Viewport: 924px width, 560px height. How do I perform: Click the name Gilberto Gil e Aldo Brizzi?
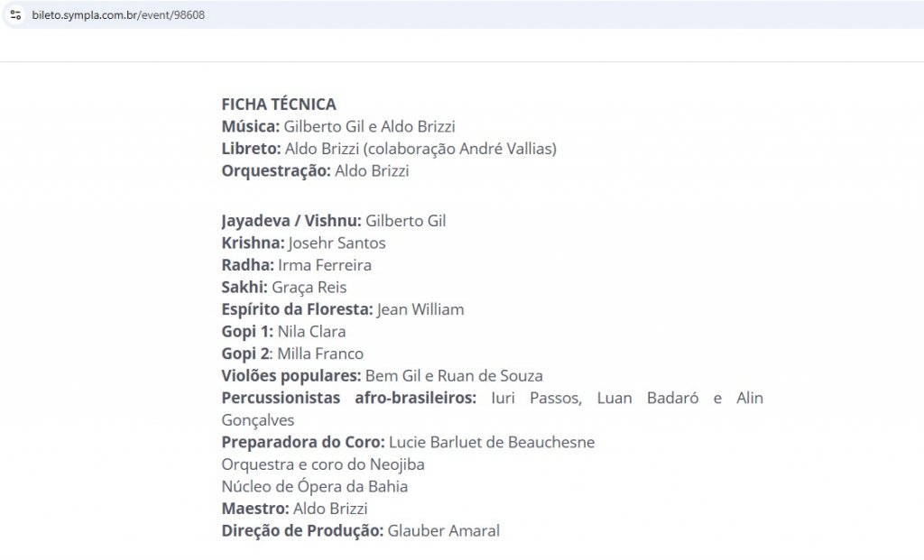coord(375,127)
